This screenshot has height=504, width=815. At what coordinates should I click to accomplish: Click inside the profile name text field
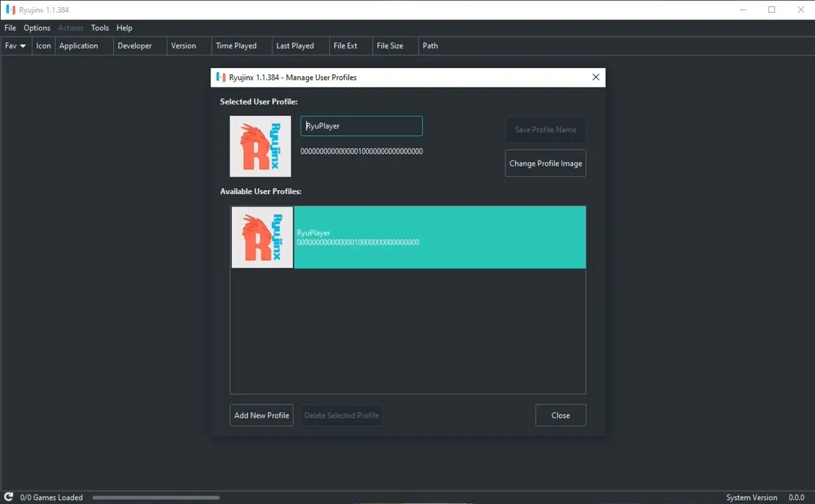pyautogui.click(x=361, y=125)
